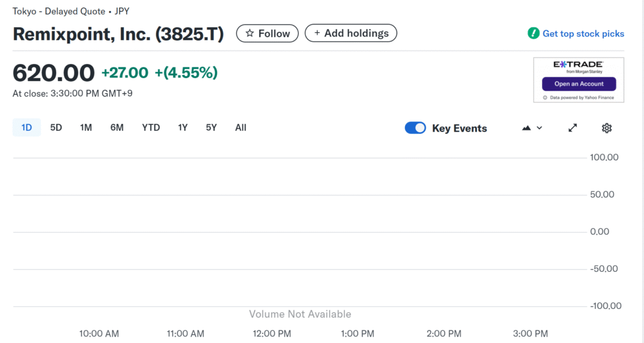Click Open an Account button

pyautogui.click(x=579, y=84)
